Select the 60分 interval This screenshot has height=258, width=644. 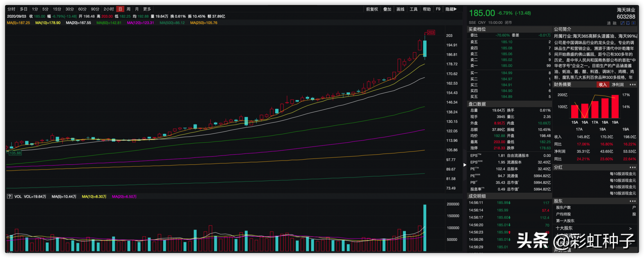pyautogui.click(x=82, y=9)
